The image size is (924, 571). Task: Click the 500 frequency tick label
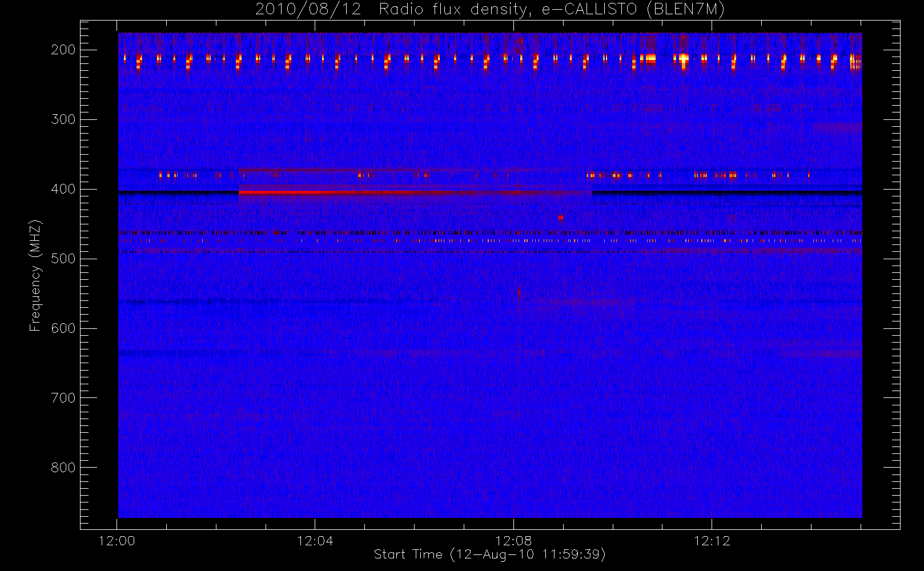point(63,259)
